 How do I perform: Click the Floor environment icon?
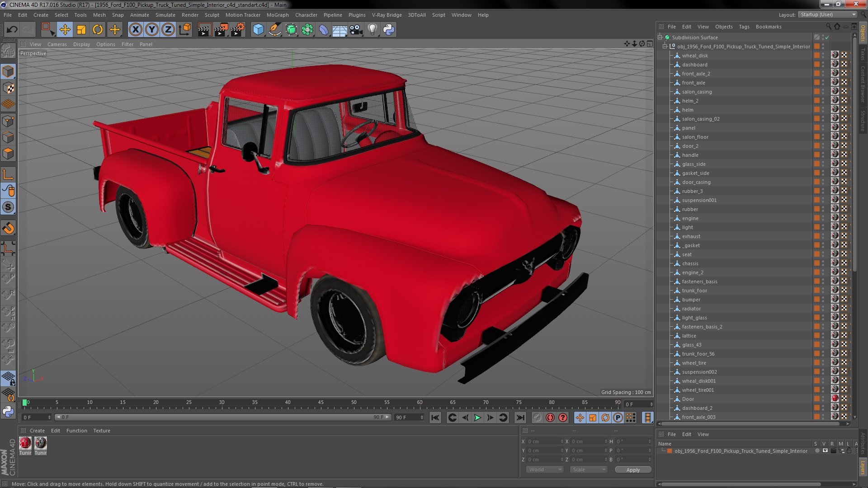[x=340, y=30]
